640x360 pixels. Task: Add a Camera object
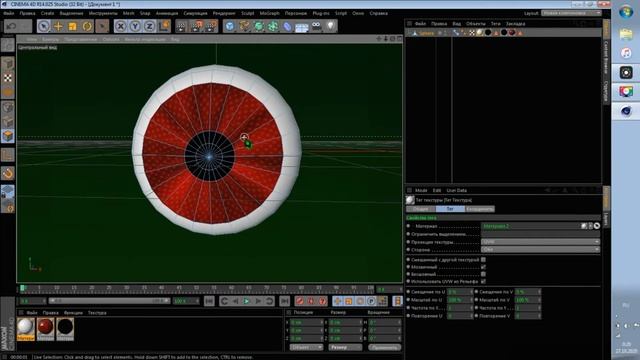point(316,26)
